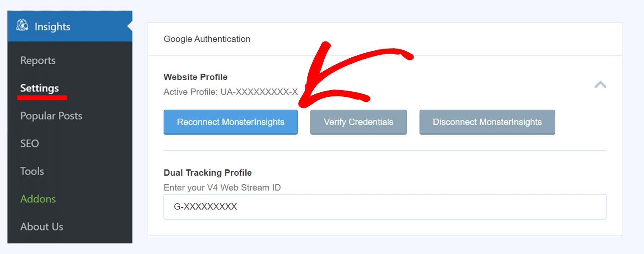
Task: Open the About Us page
Action: pos(42,226)
